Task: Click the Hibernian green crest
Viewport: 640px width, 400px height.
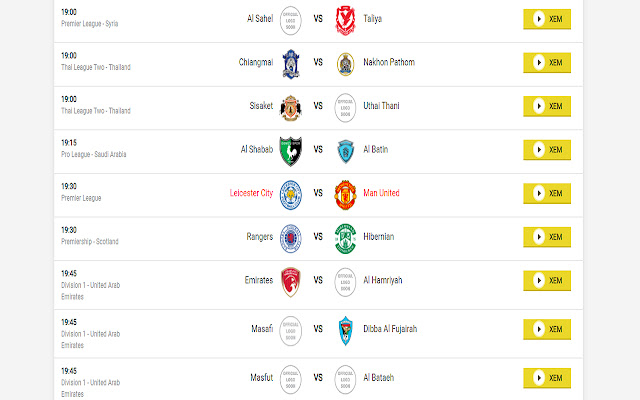Action: tap(346, 236)
